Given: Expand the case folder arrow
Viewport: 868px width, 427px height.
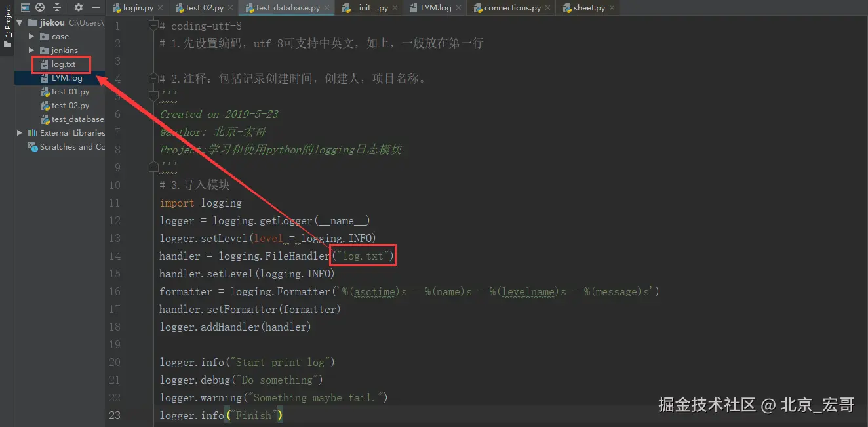Looking at the screenshot, I should point(31,37).
